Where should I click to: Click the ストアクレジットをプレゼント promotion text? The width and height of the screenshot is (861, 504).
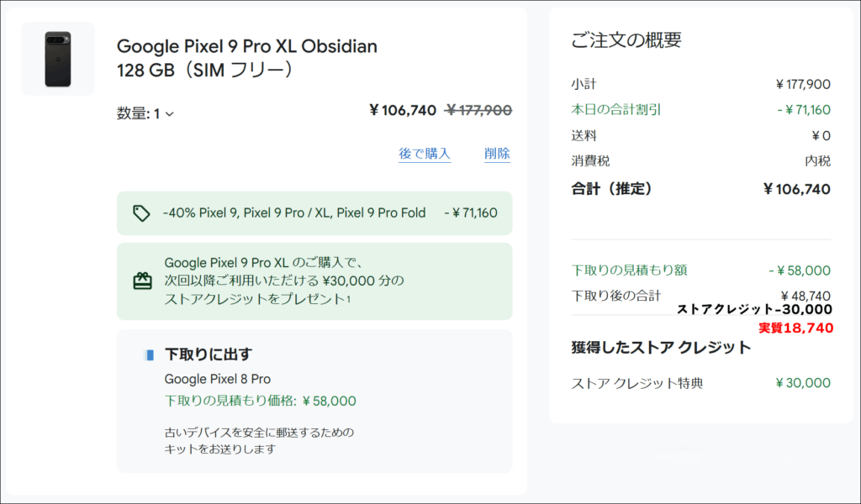point(255,299)
